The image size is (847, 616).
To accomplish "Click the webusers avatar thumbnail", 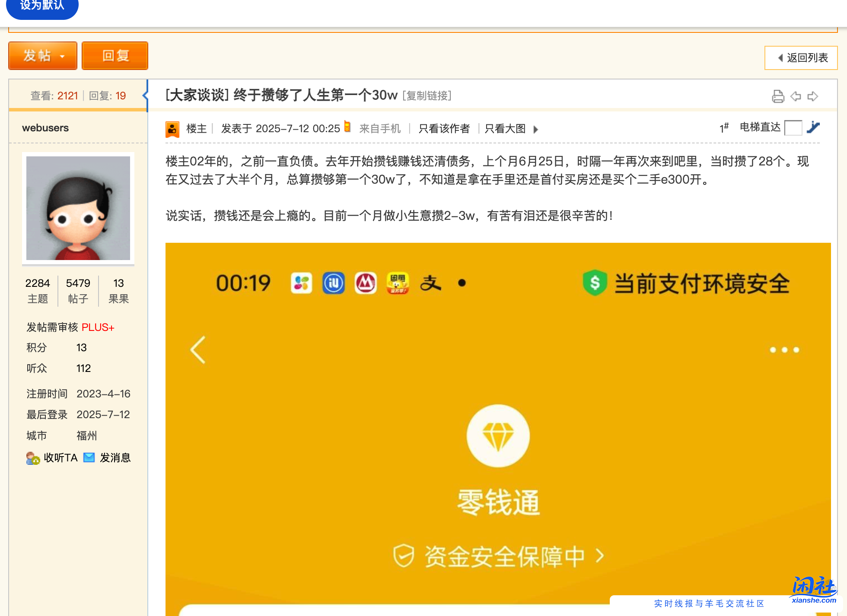I will click(78, 209).
